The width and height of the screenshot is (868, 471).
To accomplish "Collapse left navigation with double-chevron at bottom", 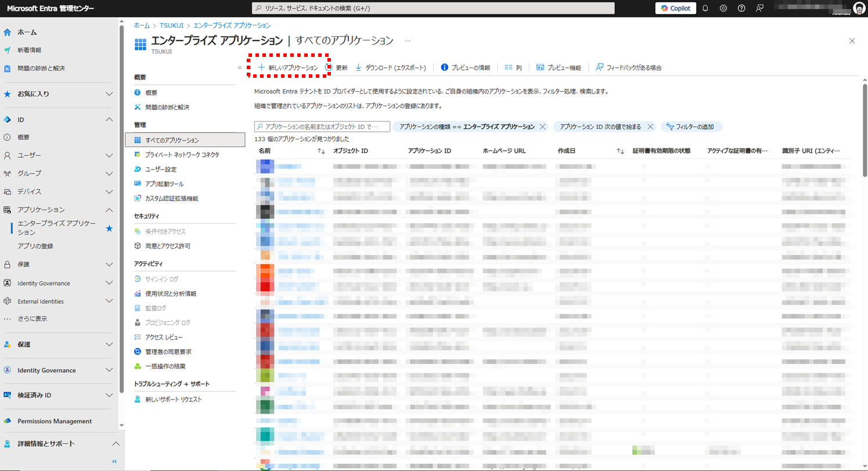I will point(114,462).
